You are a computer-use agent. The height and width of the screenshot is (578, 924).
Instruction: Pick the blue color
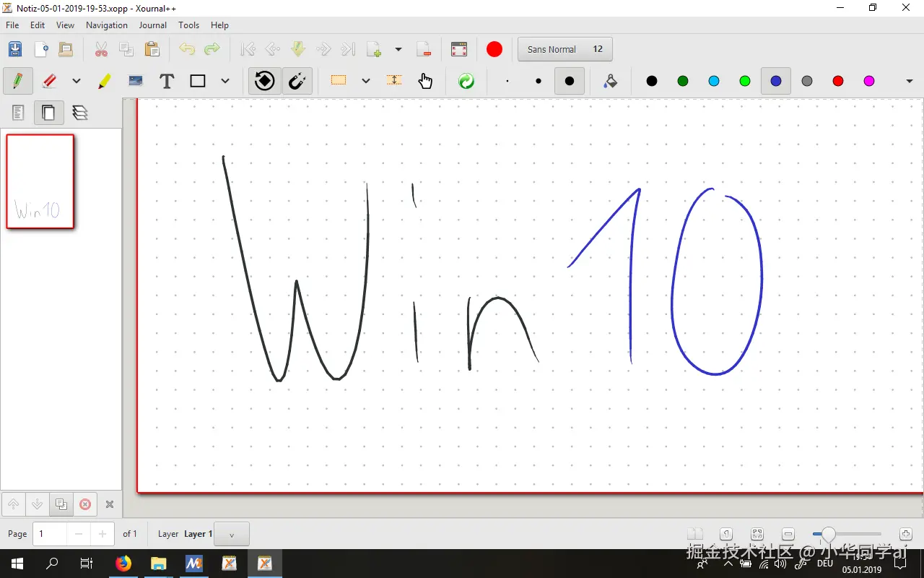(776, 81)
